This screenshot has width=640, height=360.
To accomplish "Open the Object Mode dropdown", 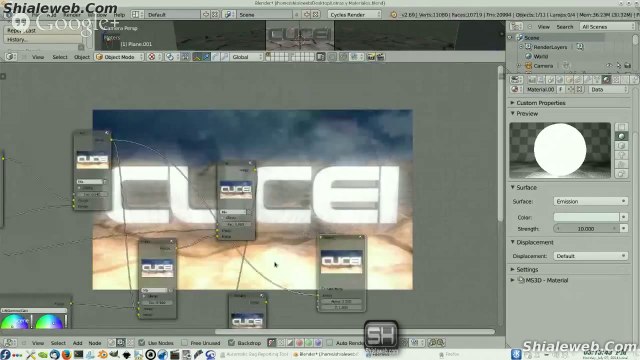I will (x=119, y=57).
